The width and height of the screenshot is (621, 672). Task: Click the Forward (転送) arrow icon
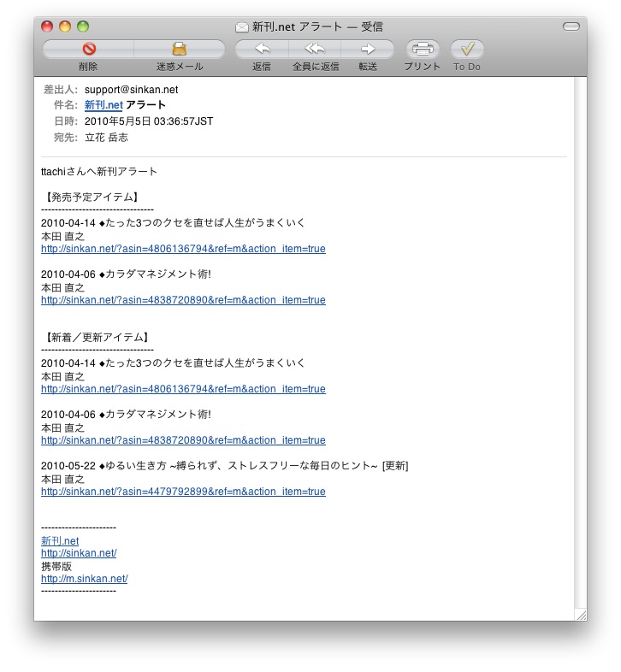368,50
